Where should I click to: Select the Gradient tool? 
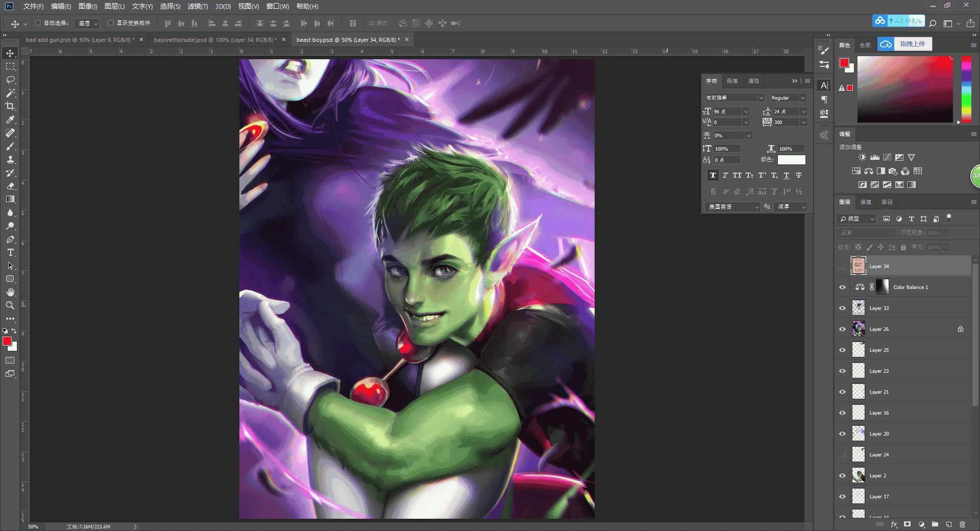(x=10, y=199)
